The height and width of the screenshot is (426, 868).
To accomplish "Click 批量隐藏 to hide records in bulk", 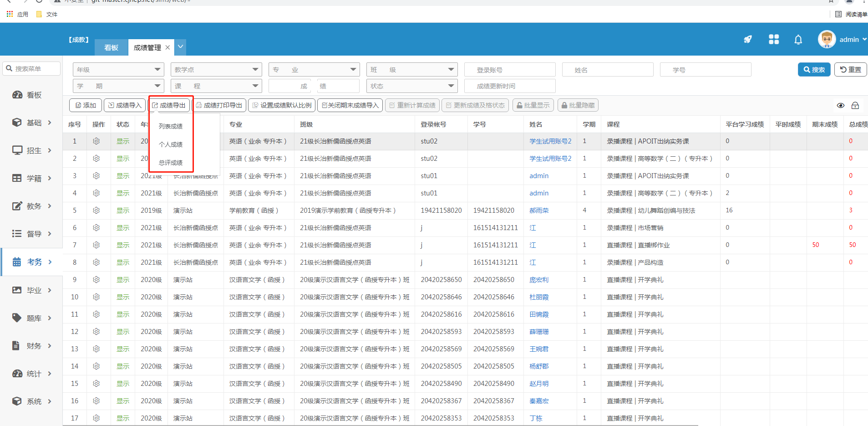I will (x=578, y=105).
